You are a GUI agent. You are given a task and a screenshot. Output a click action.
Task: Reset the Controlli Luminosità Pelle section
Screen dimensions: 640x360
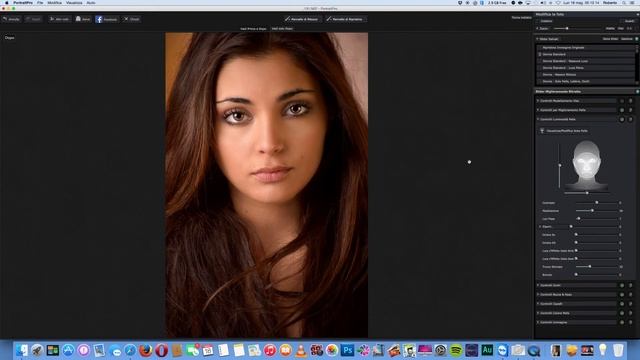click(630, 119)
